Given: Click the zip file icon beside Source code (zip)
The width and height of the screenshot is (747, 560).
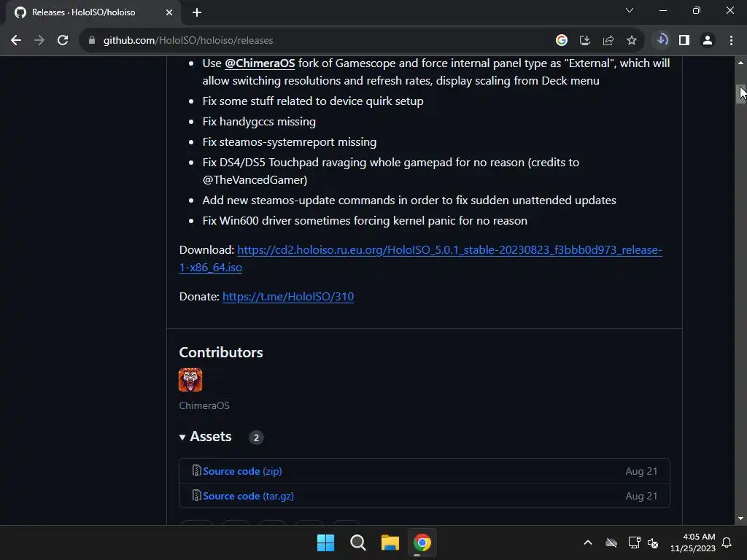Looking at the screenshot, I should tap(196, 470).
